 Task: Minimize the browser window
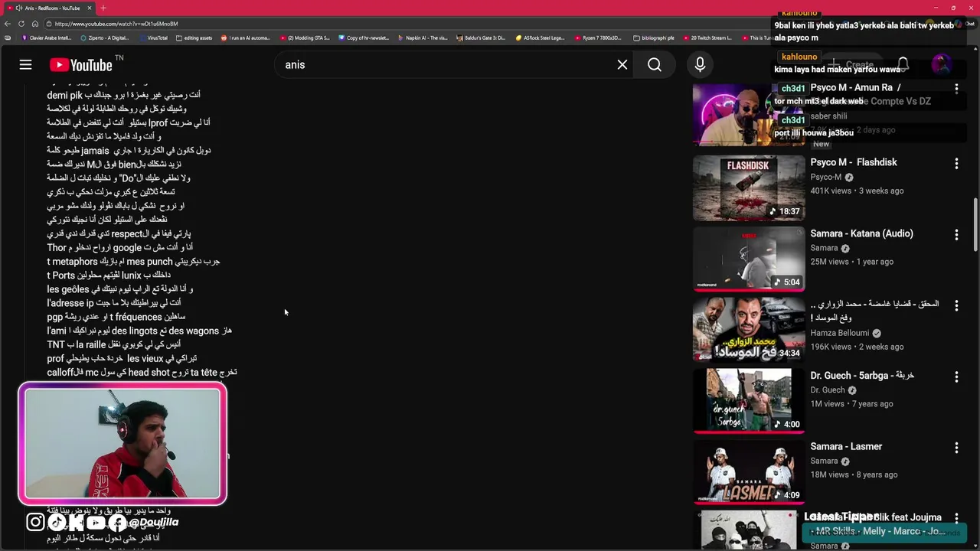[x=936, y=8]
